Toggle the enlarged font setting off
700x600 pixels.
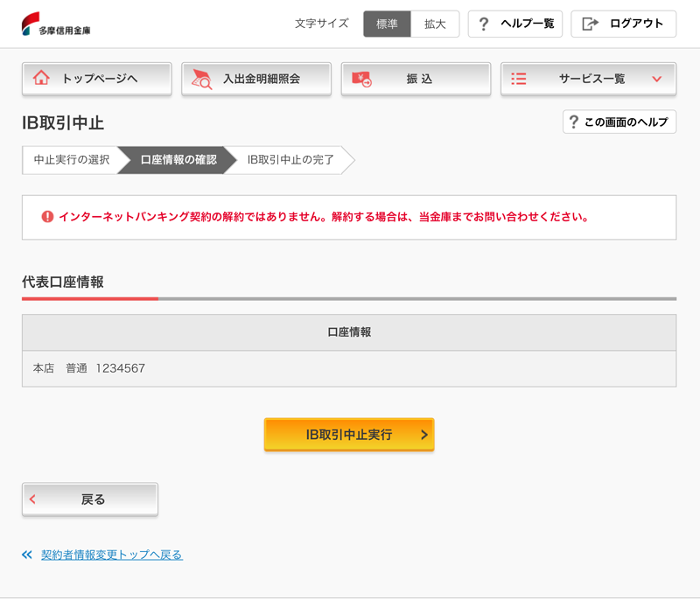[x=387, y=24]
